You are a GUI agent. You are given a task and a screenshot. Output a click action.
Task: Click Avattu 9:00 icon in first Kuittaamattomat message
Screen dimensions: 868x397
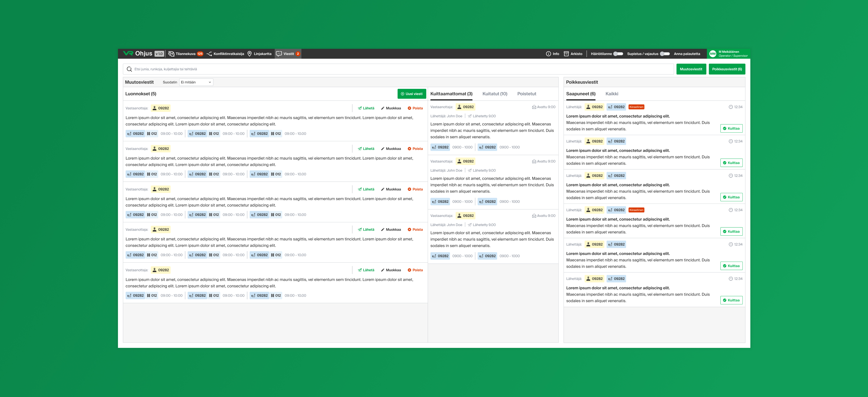(534, 107)
